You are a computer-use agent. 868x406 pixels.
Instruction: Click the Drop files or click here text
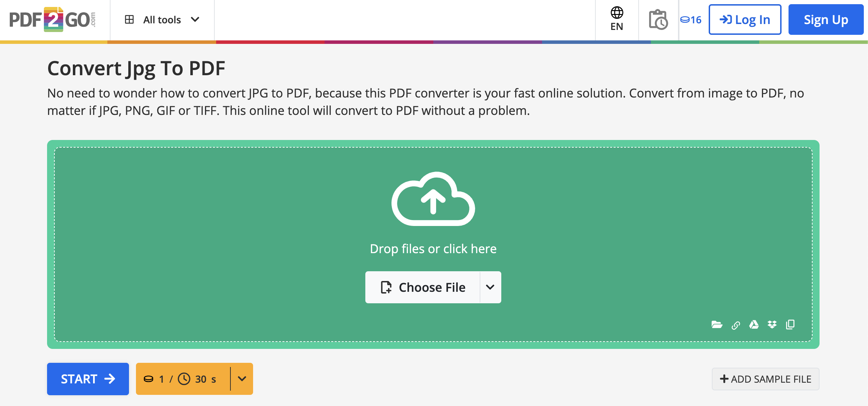(433, 249)
